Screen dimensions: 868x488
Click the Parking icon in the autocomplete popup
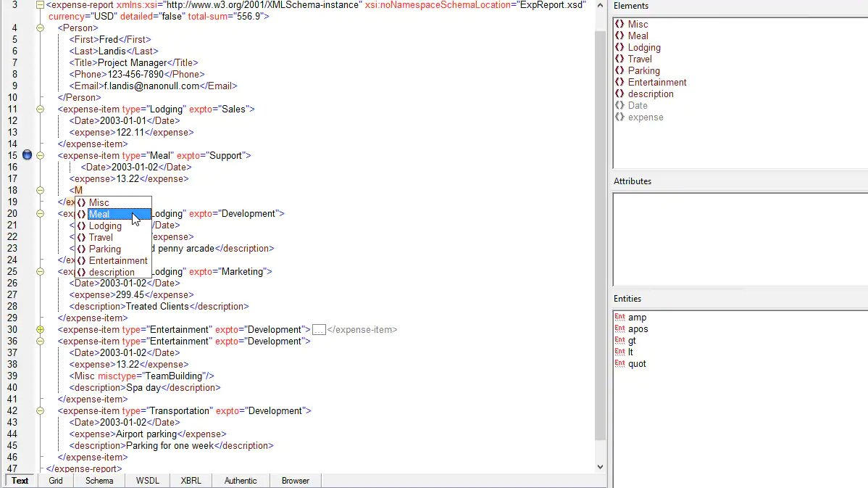[x=81, y=249]
